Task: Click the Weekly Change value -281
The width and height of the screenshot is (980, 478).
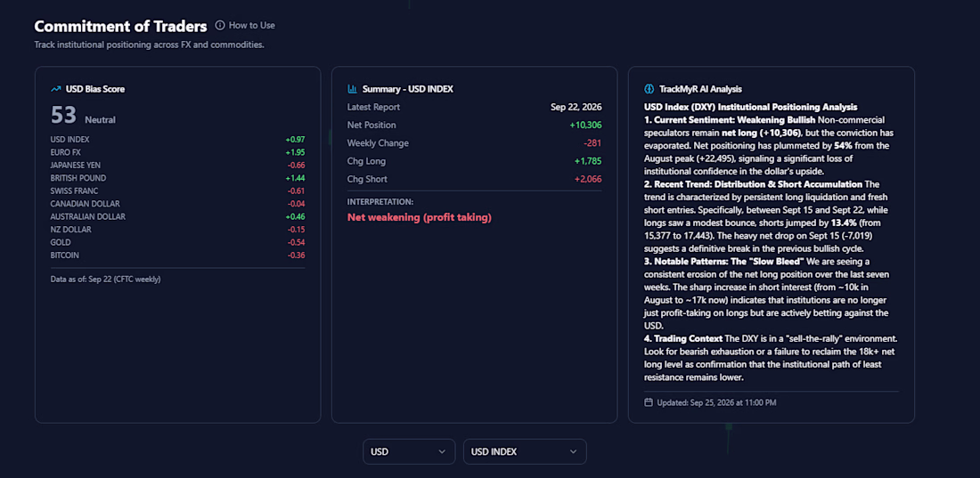Action: [592, 143]
